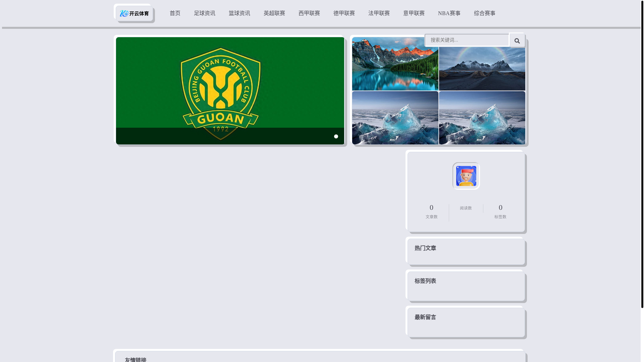Click the user avatar icon
The image size is (644, 362).
466,176
